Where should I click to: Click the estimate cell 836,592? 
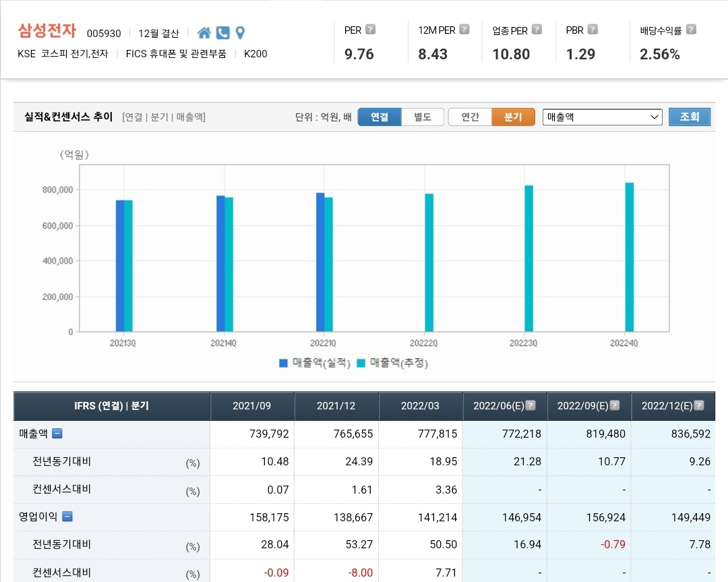click(691, 434)
